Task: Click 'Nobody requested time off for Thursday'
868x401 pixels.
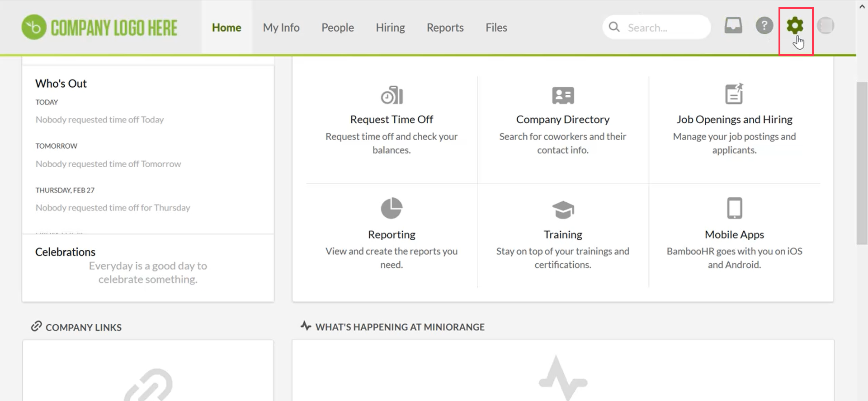Action: tap(113, 208)
